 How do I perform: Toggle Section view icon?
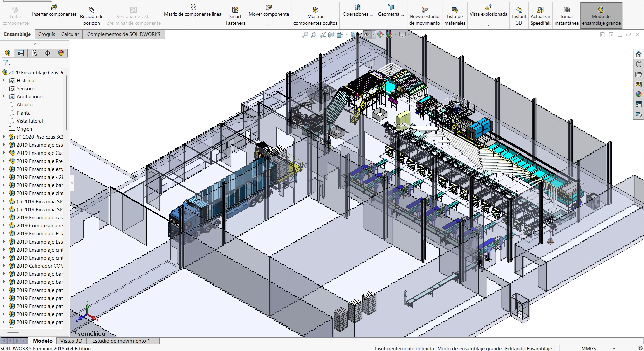point(331,35)
